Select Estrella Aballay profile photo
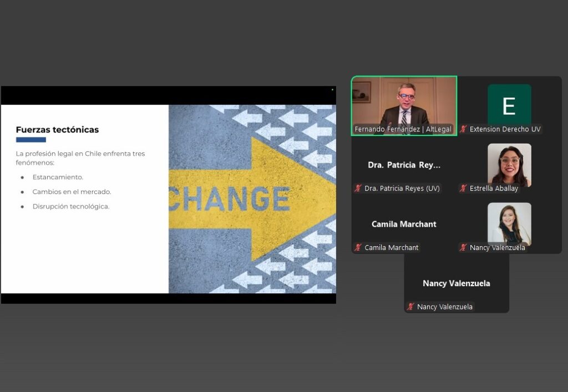Viewport: 568px width, 392px height. (509, 165)
